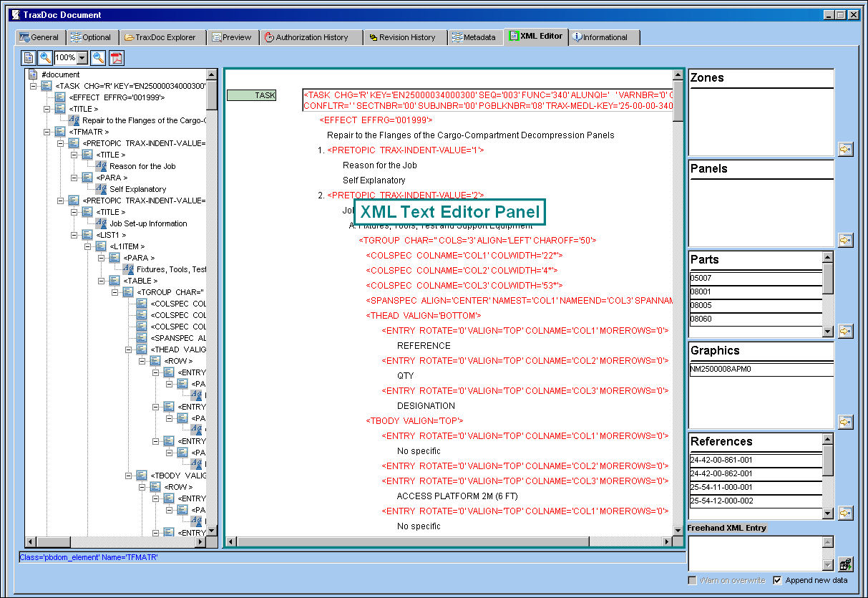
Task: Click the Zones panel insert arrow icon
Action: (x=846, y=149)
